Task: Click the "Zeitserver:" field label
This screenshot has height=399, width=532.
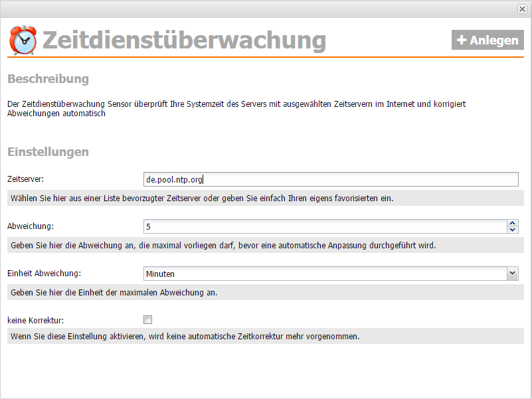Action: click(25, 179)
